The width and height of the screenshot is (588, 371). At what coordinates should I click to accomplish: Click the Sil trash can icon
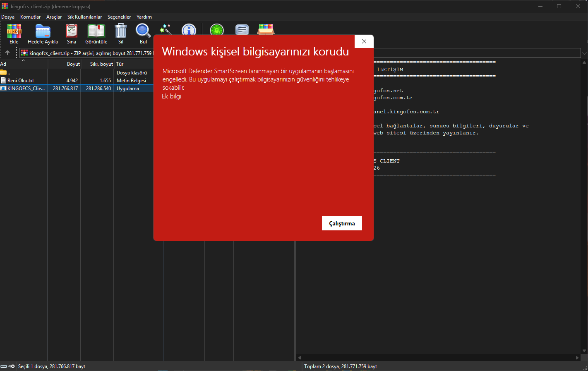point(121,31)
